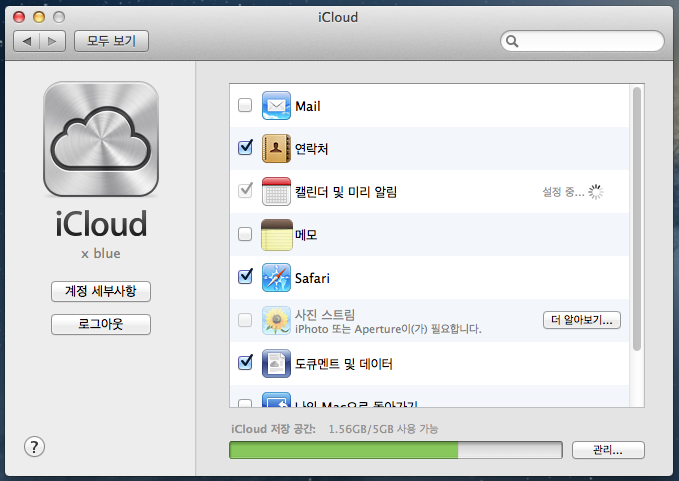Click the large iCloud cloud logo
The height and width of the screenshot is (481, 679).
pyautogui.click(x=101, y=139)
